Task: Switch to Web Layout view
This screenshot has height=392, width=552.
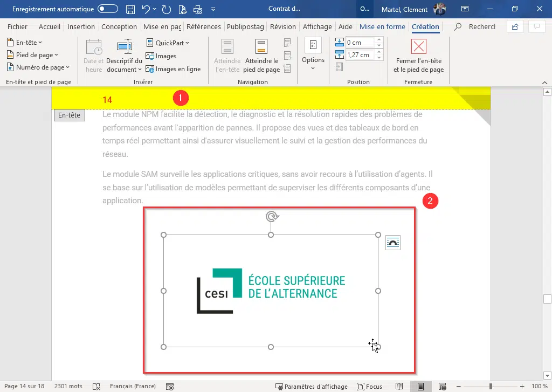Action: pyautogui.click(x=443, y=387)
